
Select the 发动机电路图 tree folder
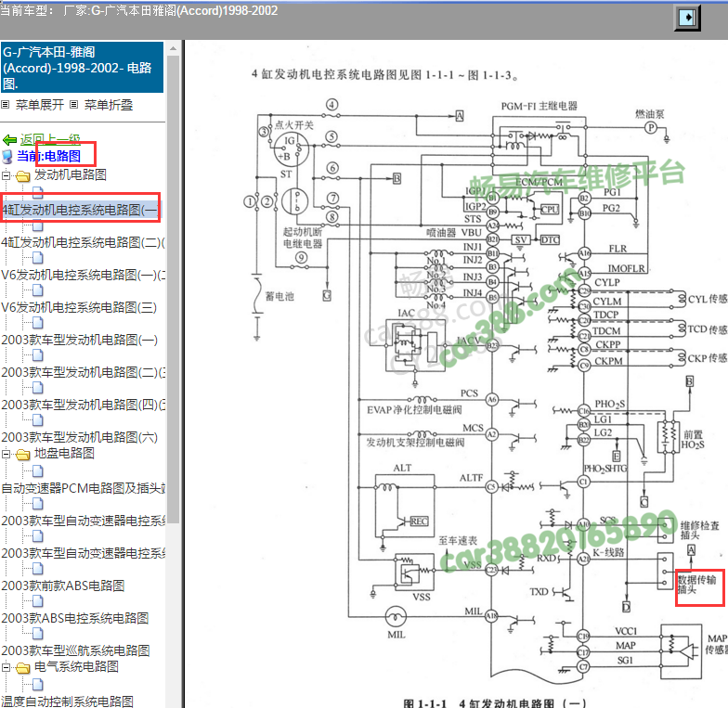pos(71,174)
